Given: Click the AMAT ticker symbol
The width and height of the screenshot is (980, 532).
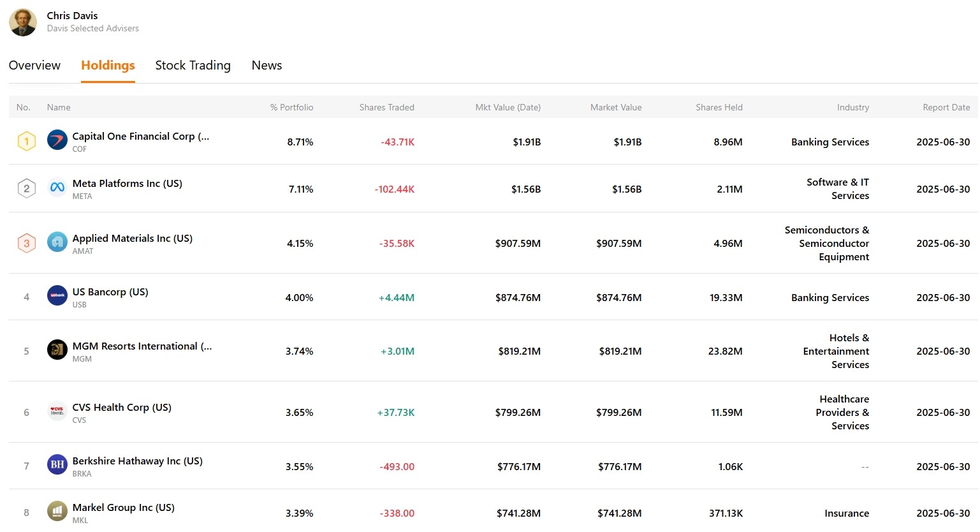Looking at the screenshot, I should (x=83, y=251).
